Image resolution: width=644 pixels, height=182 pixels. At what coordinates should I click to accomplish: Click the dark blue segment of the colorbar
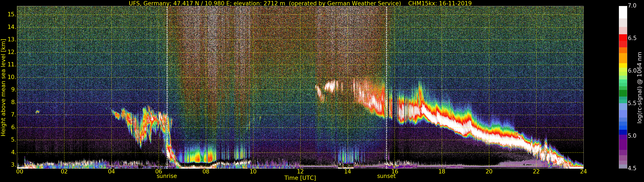(x=623, y=132)
